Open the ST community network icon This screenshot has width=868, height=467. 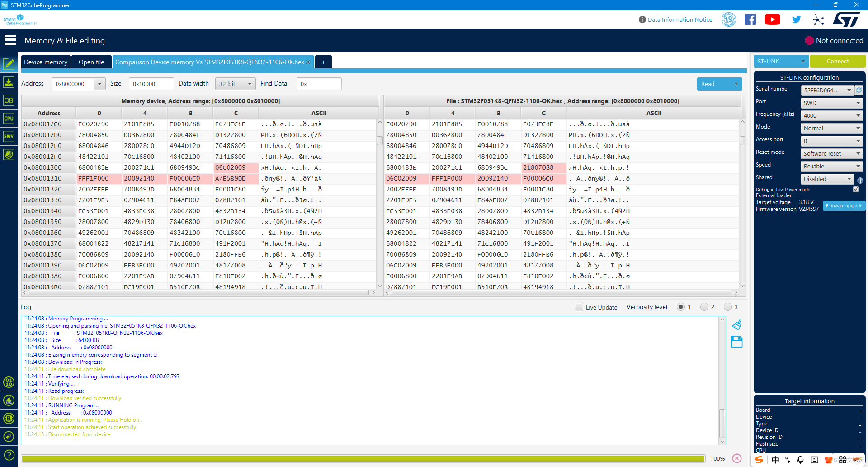click(818, 19)
